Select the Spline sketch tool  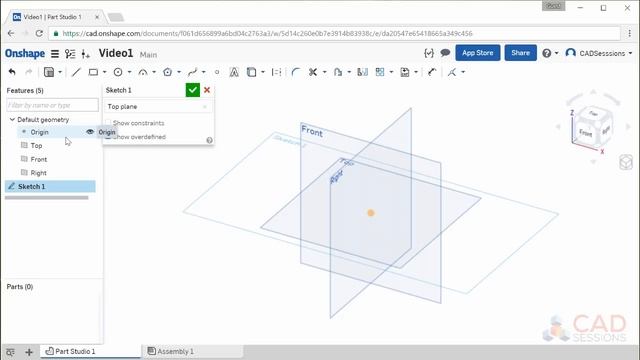tap(192, 72)
